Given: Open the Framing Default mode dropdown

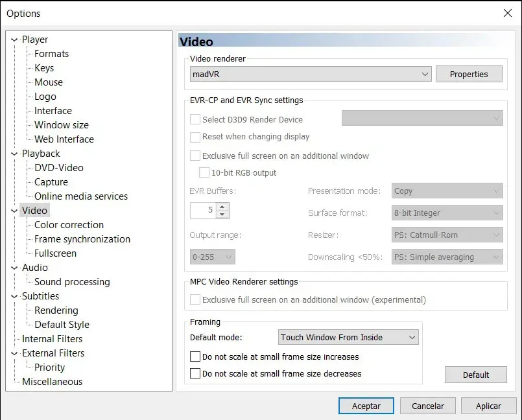Looking at the screenshot, I should (348, 338).
